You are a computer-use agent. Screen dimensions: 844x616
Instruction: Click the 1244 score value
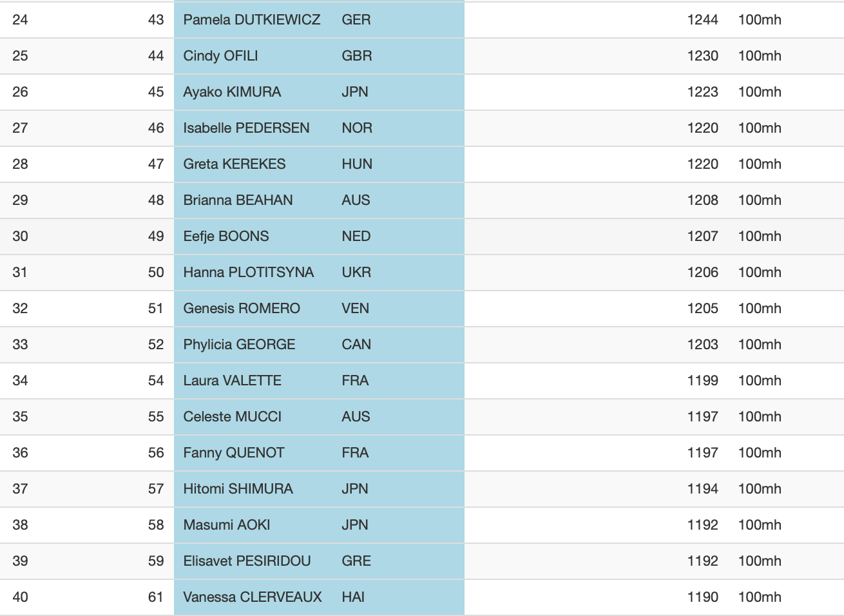pos(702,20)
